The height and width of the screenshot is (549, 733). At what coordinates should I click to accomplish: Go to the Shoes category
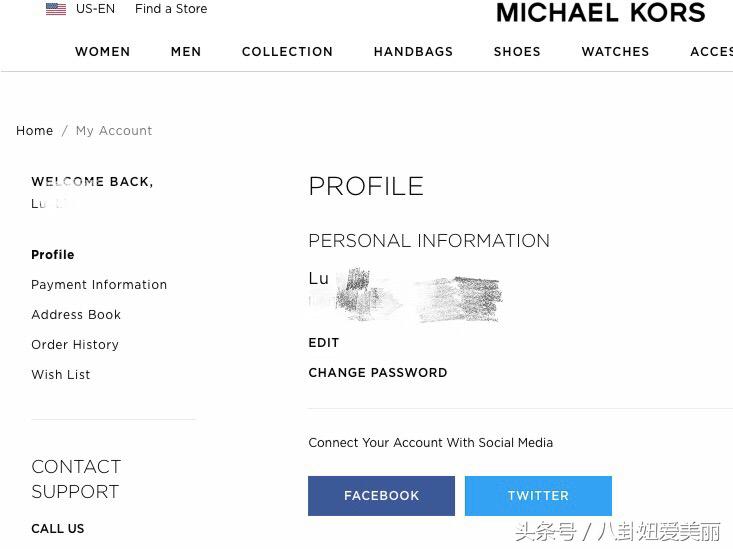(x=517, y=52)
